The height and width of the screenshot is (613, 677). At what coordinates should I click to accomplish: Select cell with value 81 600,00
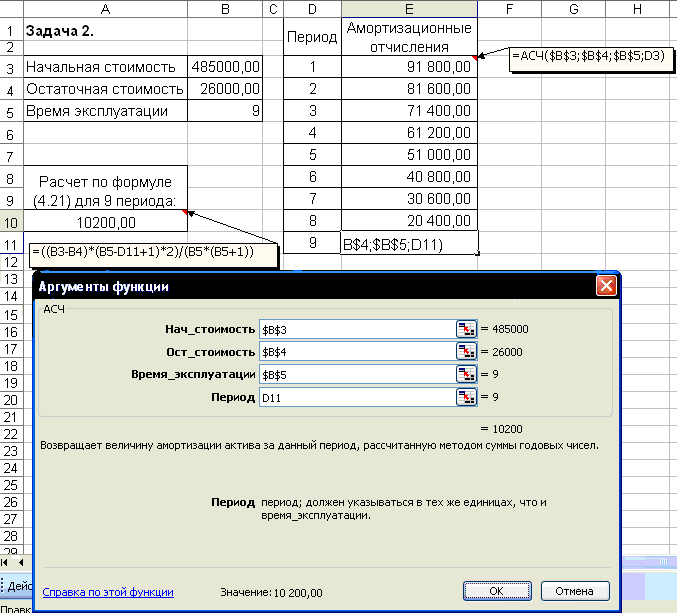click(409, 89)
